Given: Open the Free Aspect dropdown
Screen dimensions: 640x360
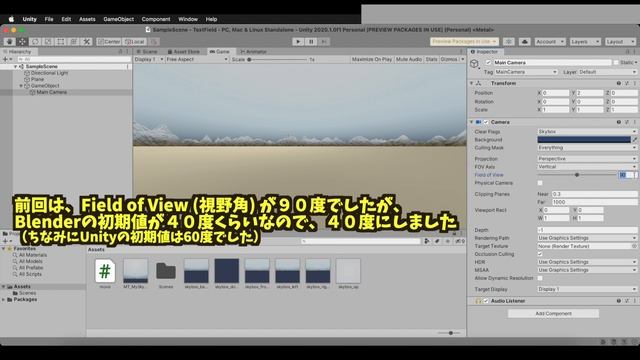Looking at the screenshot, I should 197,60.
